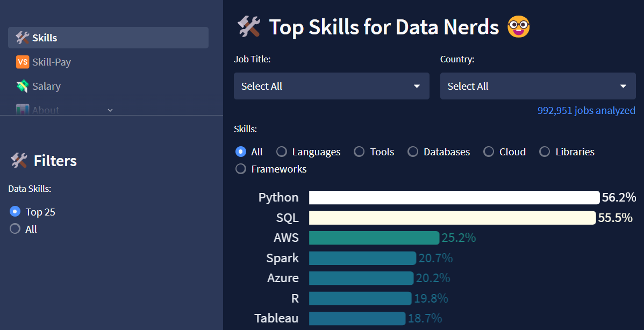Screen dimensions: 644x330
Task: Click the Country dropdown arrow
Action: click(623, 86)
